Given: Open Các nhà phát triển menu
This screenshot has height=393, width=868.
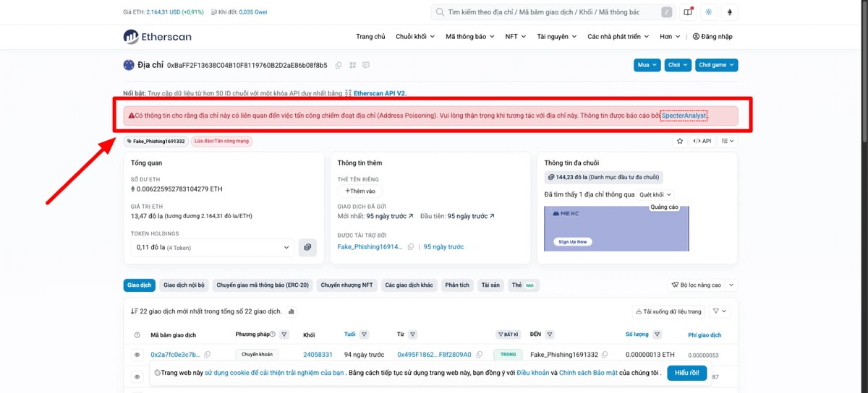Looking at the screenshot, I should tap(618, 37).
